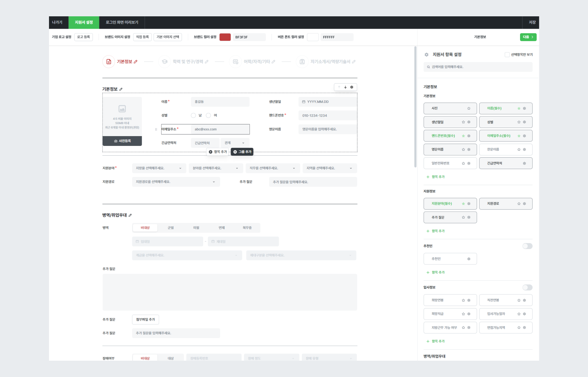
Task: Open the 관계 dropdown for emergency contact
Action: coord(235,143)
